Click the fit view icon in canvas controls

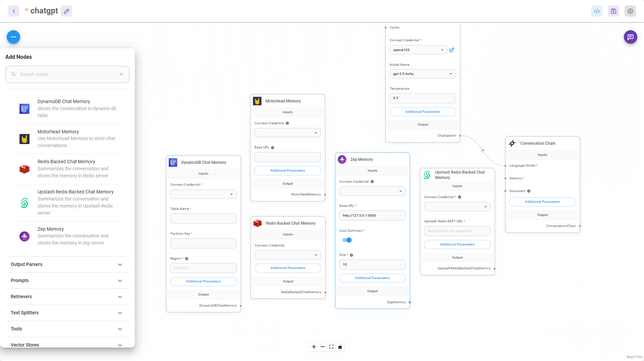[x=331, y=347]
